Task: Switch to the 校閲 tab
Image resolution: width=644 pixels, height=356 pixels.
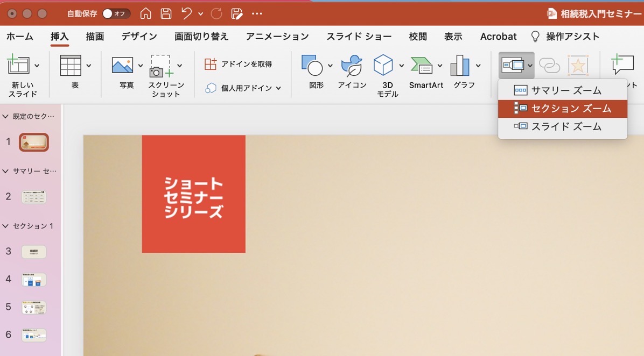Action: pyautogui.click(x=418, y=37)
